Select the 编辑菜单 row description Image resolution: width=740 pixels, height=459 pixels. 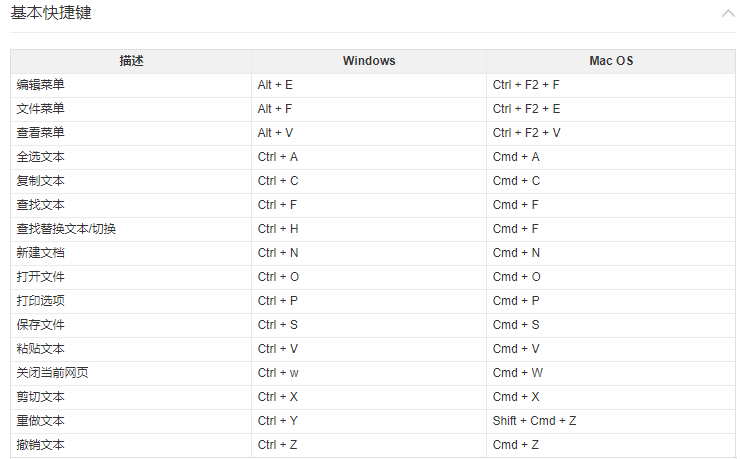tap(41, 85)
